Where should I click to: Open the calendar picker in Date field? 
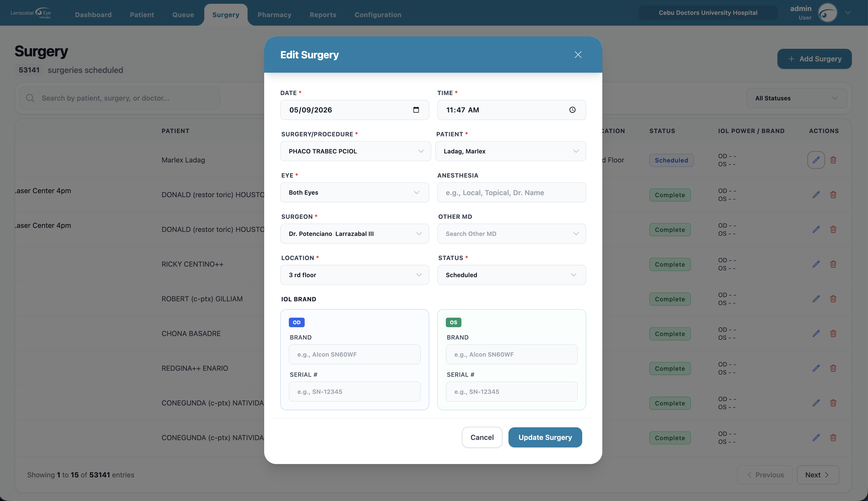(x=416, y=110)
